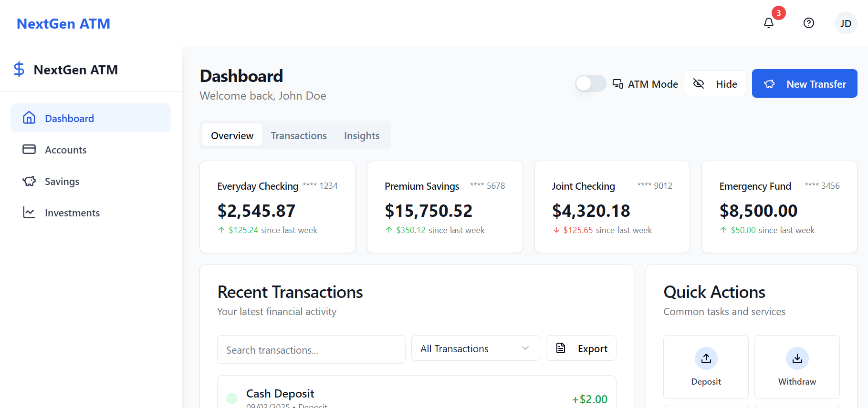868x408 pixels.
Task: Click the Deposit upload arrow icon
Action: coord(706,358)
